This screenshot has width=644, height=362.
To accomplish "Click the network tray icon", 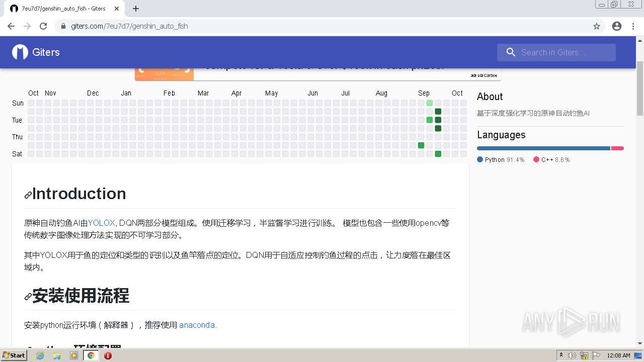I will click(584, 355).
